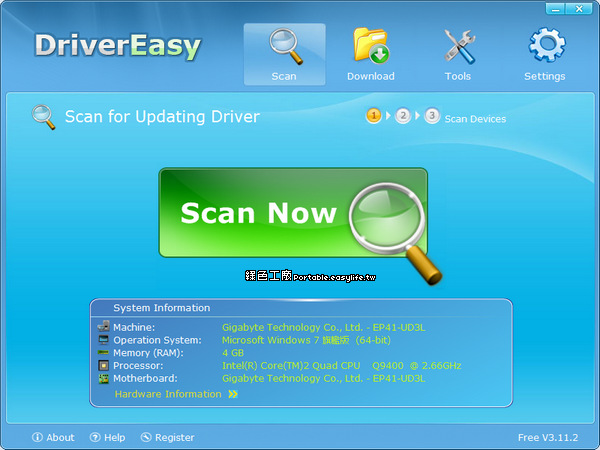Screen dimensions: 600x450
Task: Click the "Processor:" label
Action: point(138,366)
